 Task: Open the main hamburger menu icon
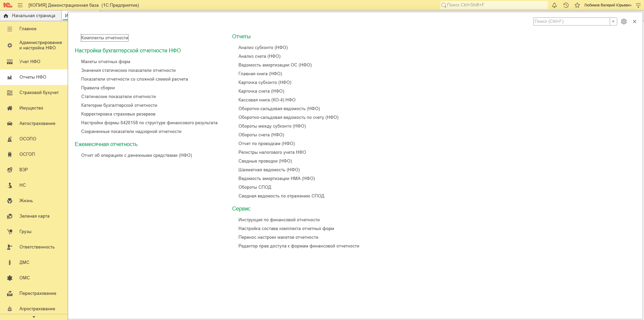click(20, 5)
